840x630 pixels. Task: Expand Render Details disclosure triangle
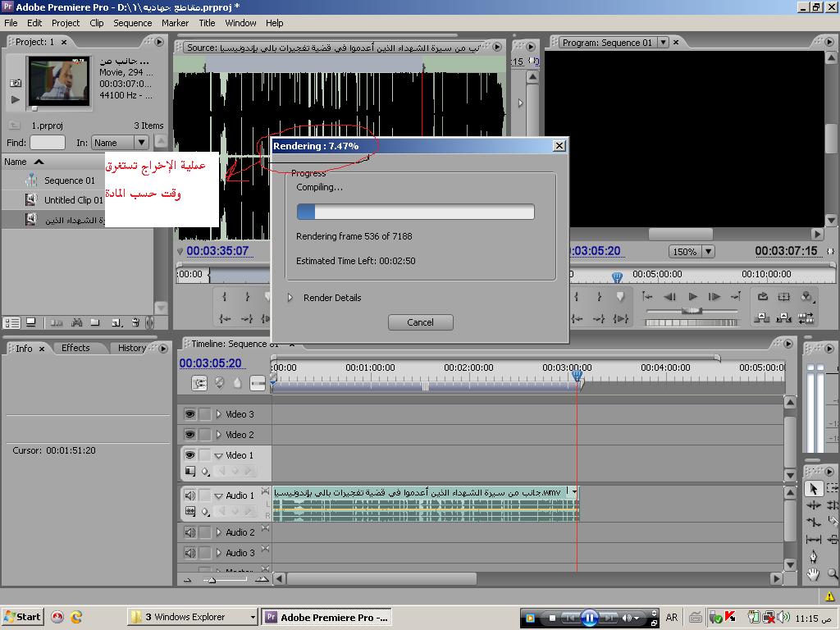(x=290, y=298)
